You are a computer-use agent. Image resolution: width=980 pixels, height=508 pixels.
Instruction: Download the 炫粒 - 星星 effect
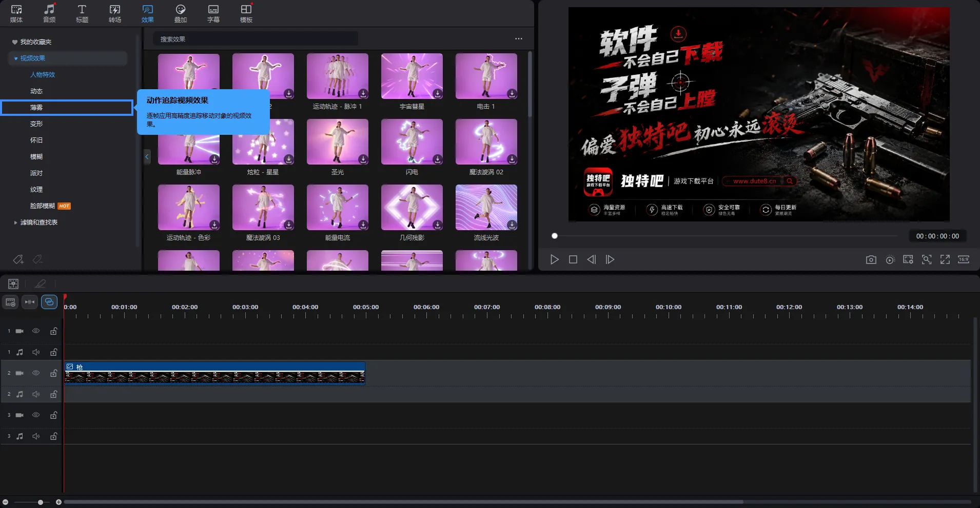(289, 159)
